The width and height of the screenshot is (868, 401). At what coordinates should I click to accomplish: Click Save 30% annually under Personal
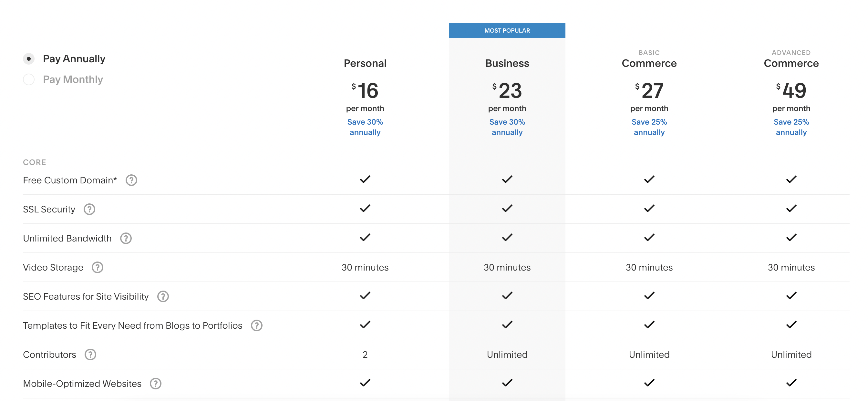click(x=365, y=127)
